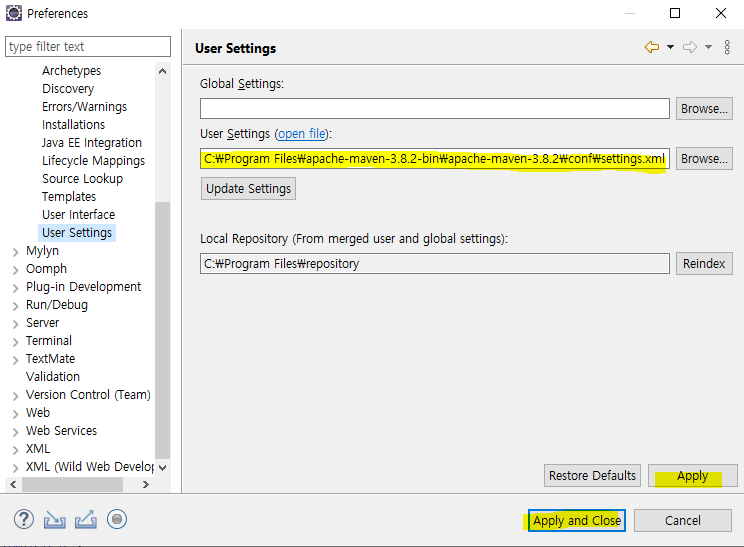Viewport: 744px width, 547px height.
Task: Expand the Mylyn tree node
Action: (15, 251)
